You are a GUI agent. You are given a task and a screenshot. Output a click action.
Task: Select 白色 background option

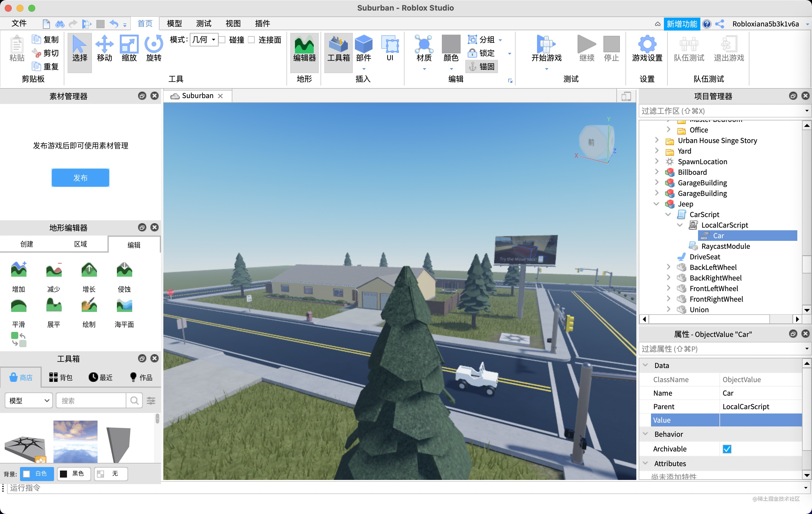pos(36,473)
